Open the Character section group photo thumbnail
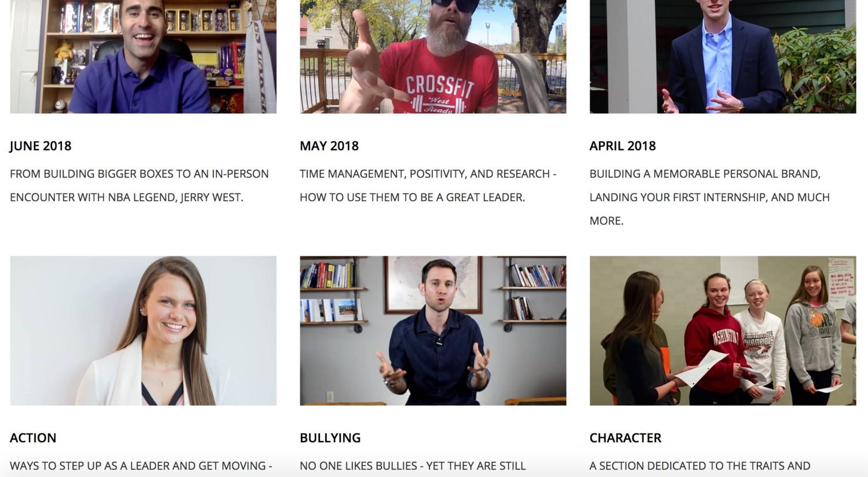Image resolution: width=868 pixels, height=477 pixels. click(723, 331)
